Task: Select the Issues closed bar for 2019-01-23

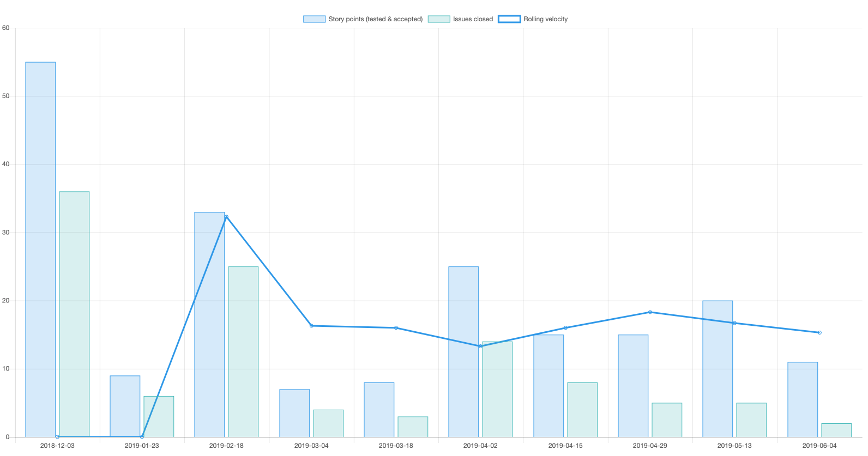Action: [159, 417]
